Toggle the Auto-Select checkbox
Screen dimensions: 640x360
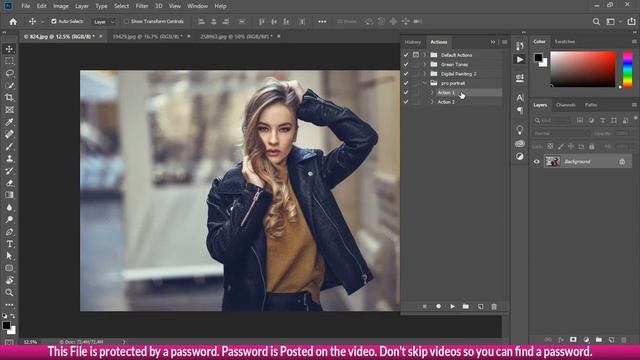point(53,21)
